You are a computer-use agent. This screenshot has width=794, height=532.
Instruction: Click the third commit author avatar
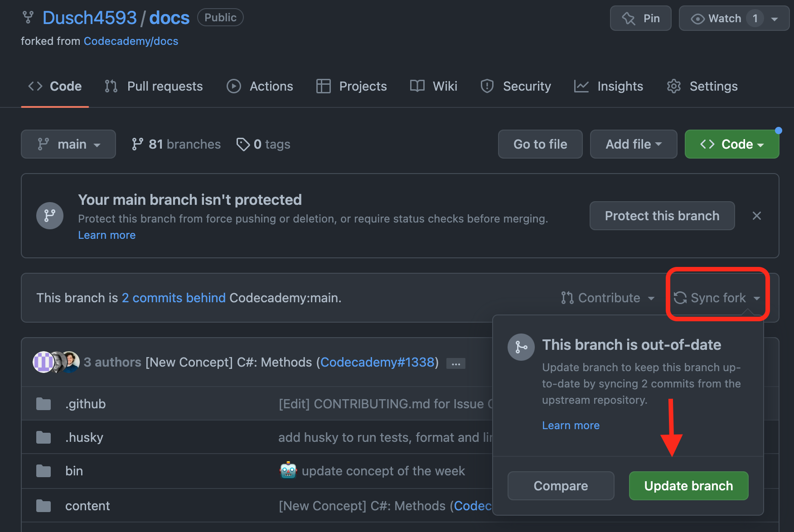pos(71,362)
